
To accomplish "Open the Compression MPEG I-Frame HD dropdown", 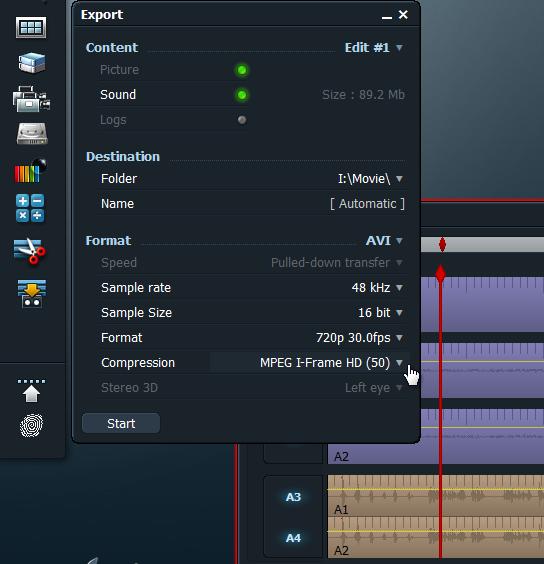I will tap(331, 363).
